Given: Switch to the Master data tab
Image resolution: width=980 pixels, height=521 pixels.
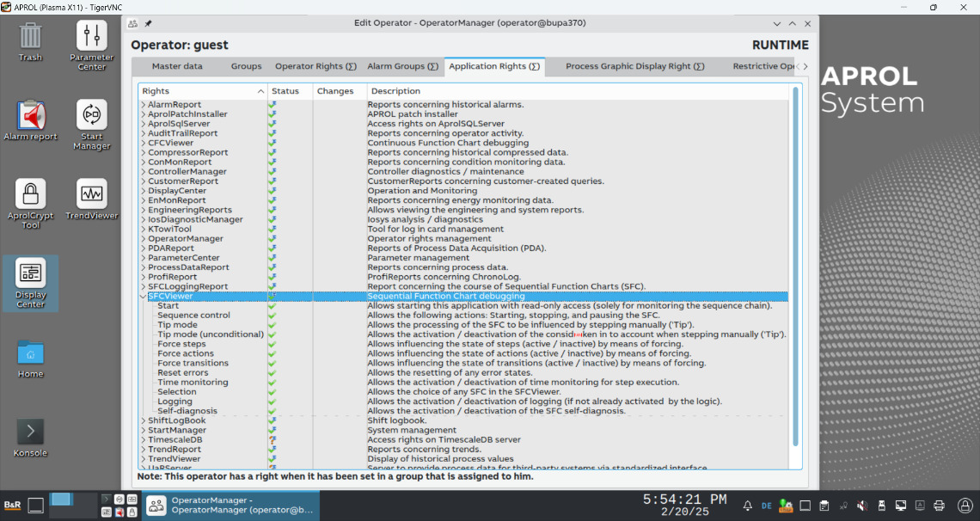Looking at the screenshot, I should click(x=177, y=66).
